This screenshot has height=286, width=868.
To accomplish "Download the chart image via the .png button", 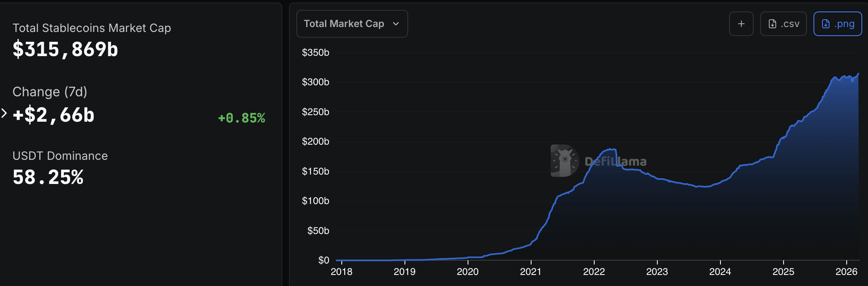I will click(837, 24).
